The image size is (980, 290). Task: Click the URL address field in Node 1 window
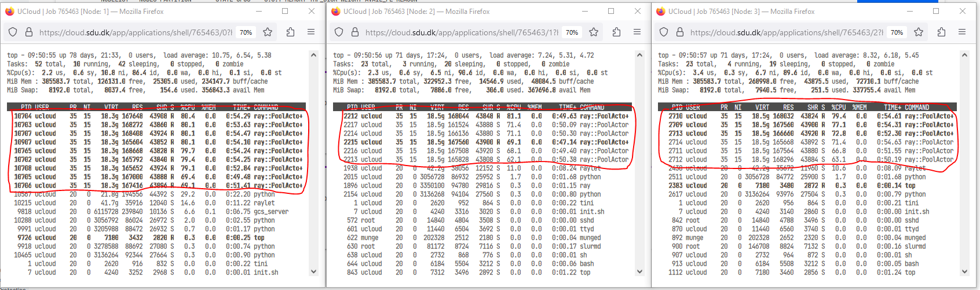pos(133,33)
